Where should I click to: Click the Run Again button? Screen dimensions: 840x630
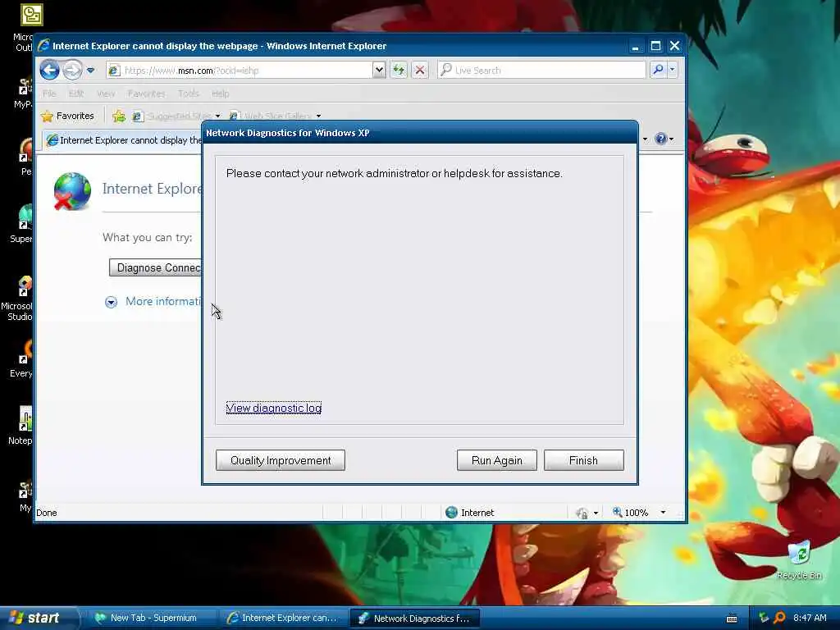496,460
